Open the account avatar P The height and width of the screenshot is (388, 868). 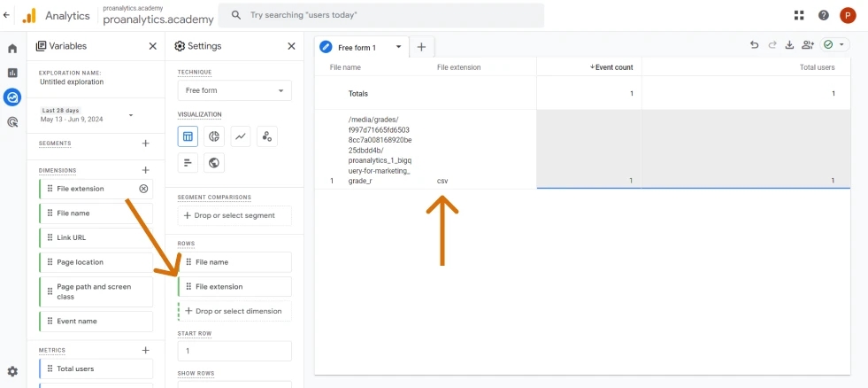[x=848, y=16]
